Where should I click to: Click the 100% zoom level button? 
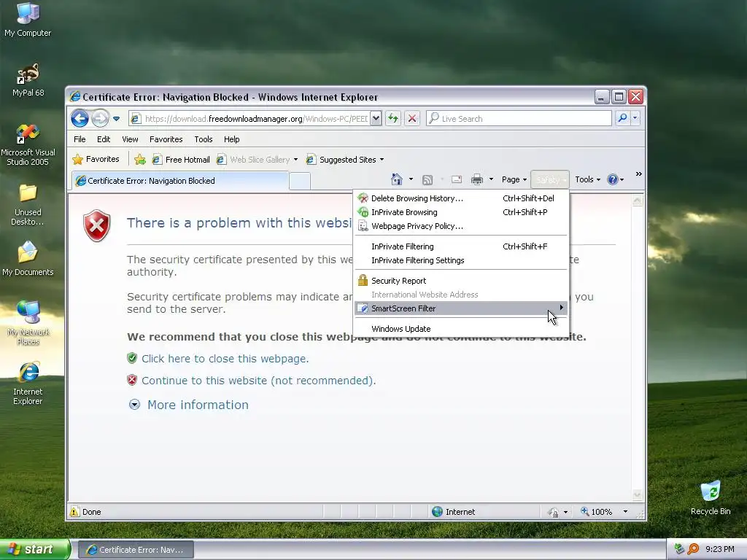click(x=597, y=512)
